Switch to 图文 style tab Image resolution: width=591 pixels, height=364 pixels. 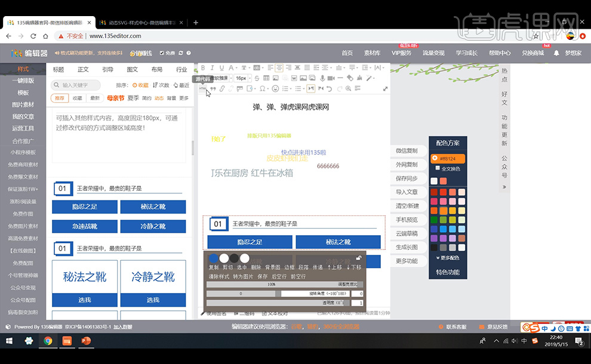[133, 69]
